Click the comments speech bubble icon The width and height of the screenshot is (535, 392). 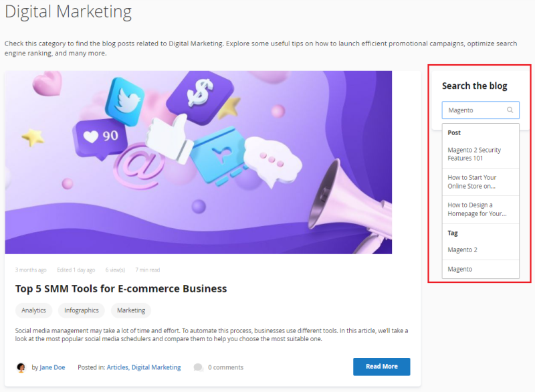198,367
